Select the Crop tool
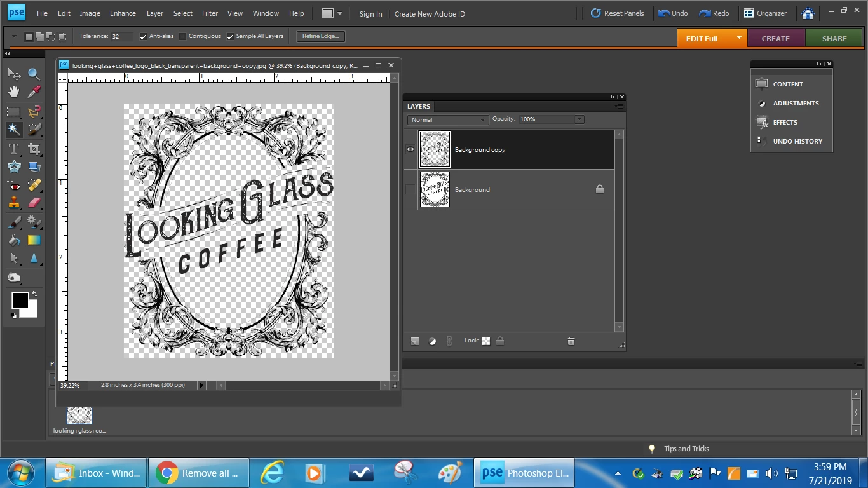The height and width of the screenshot is (488, 868). (34, 149)
